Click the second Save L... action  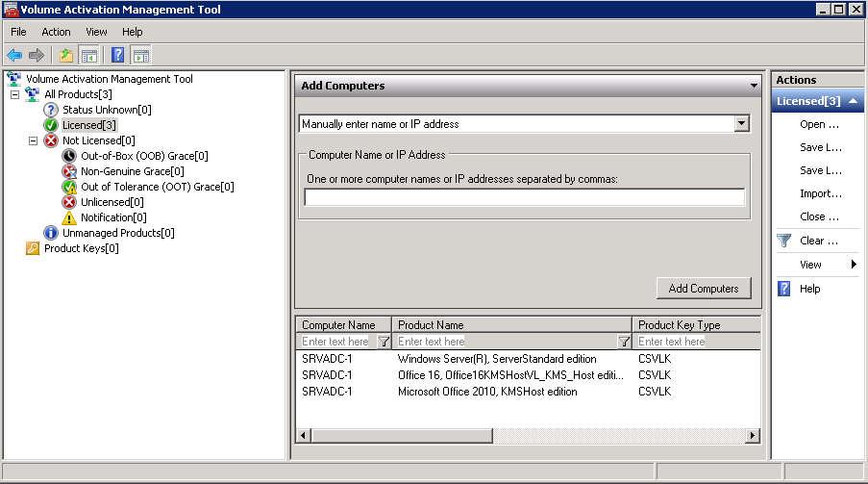820,170
